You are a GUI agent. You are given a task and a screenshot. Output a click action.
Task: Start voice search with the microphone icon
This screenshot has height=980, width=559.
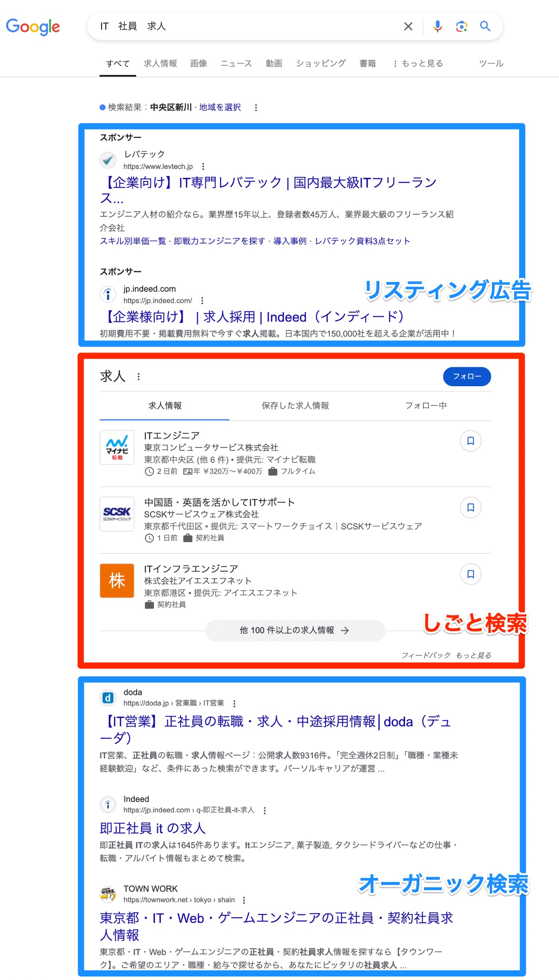coord(437,27)
